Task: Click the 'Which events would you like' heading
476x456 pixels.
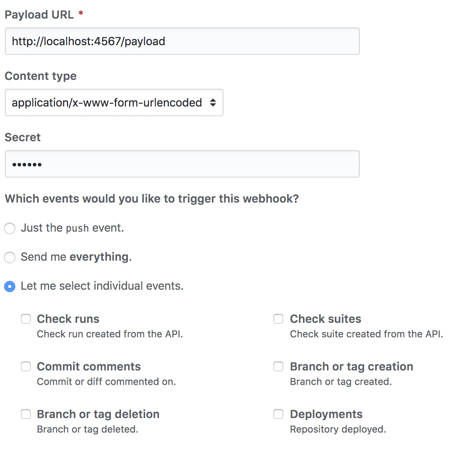Action: pos(152,199)
